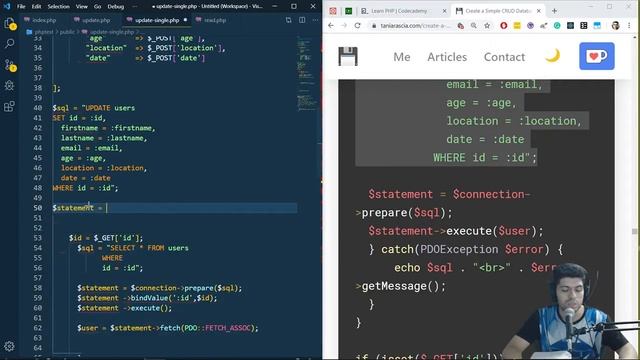Open a new Chrome tab
The width and height of the screenshot is (640, 360).
[x=554, y=11]
